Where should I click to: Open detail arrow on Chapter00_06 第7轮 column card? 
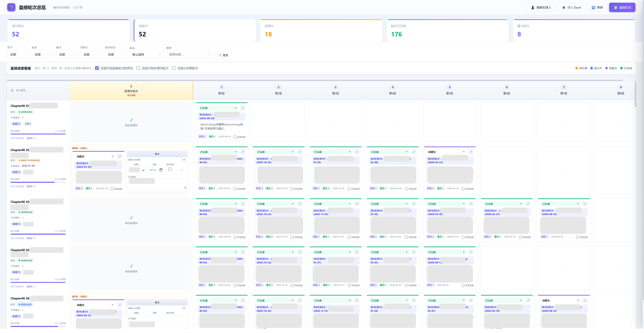(585, 300)
